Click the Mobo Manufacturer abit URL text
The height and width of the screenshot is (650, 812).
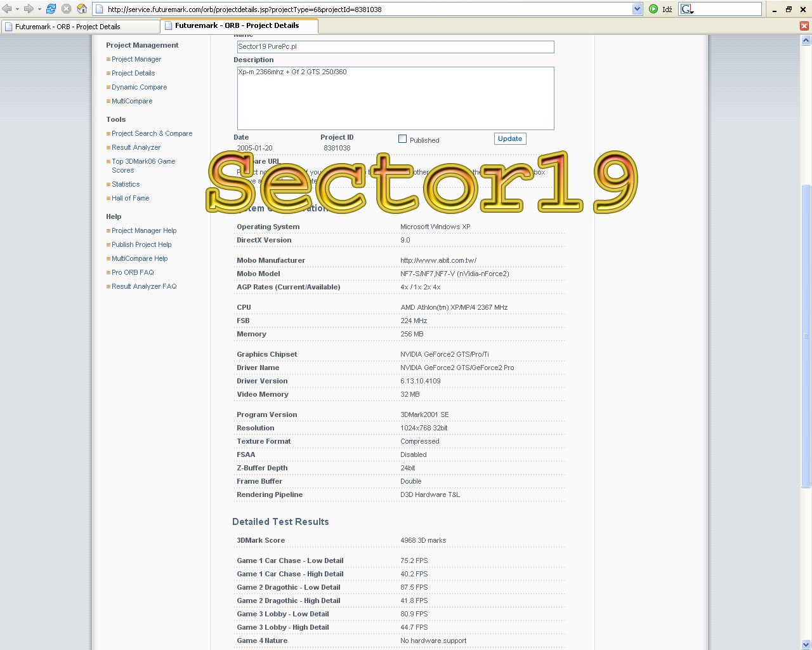[x=438, y=260]
